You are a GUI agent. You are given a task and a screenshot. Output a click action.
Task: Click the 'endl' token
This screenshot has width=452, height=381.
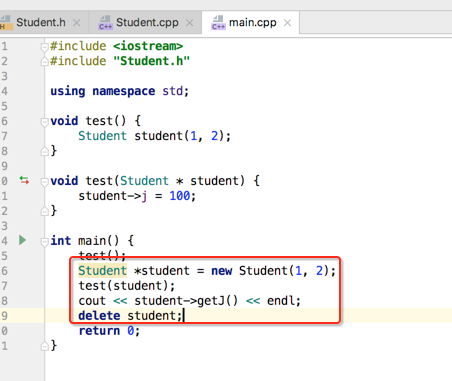click(281, 301)
